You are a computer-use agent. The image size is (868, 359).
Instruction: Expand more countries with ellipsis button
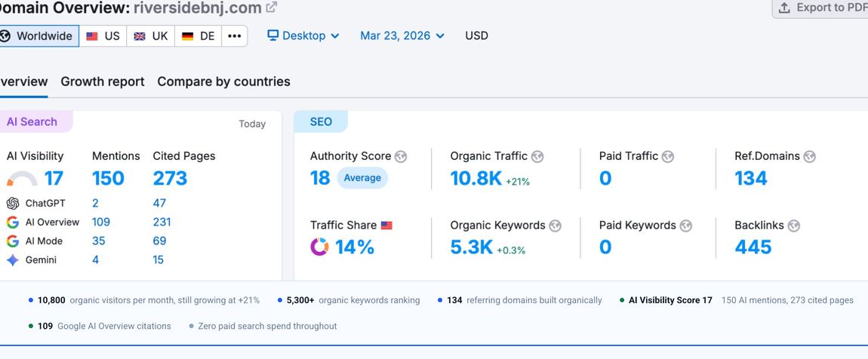[234, 36]
